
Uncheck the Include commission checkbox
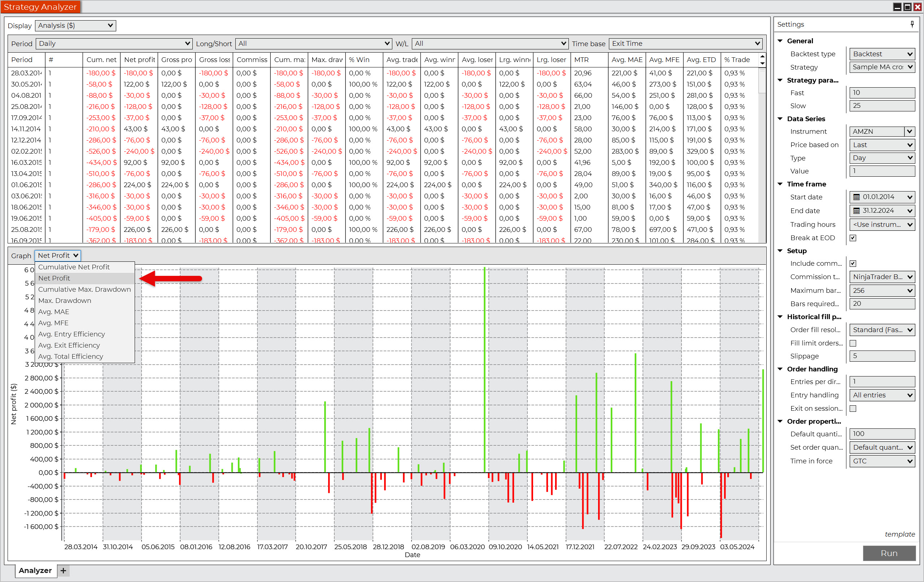[853, 263]
